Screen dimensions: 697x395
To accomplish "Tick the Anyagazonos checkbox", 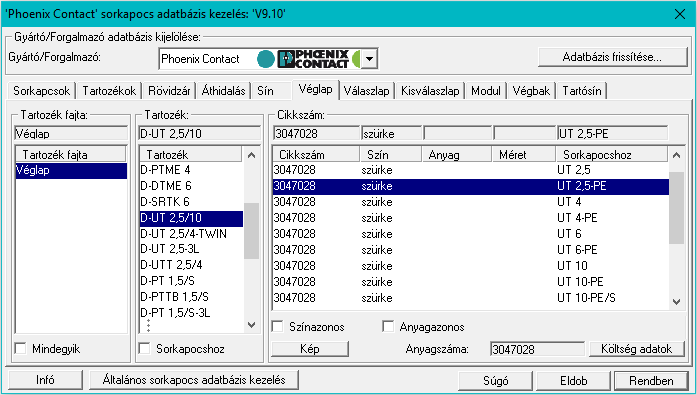I will point(388,327).
